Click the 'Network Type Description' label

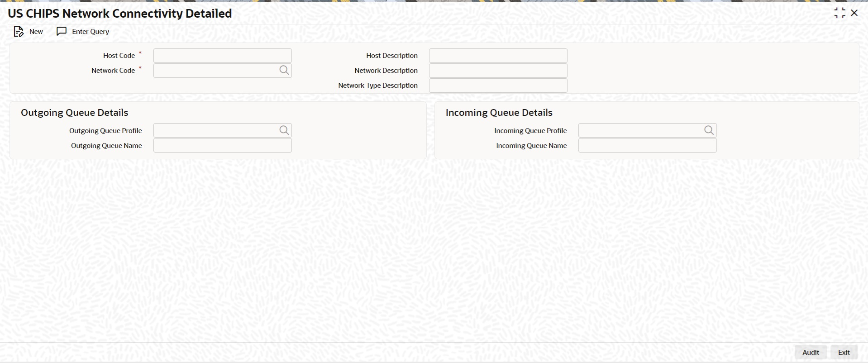[x=378, y=85]
